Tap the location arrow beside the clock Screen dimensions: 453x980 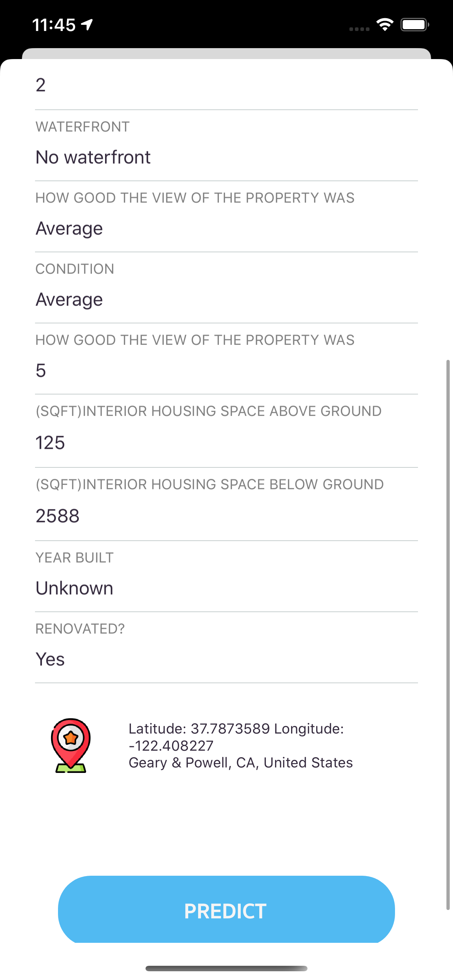coord(87,25)
